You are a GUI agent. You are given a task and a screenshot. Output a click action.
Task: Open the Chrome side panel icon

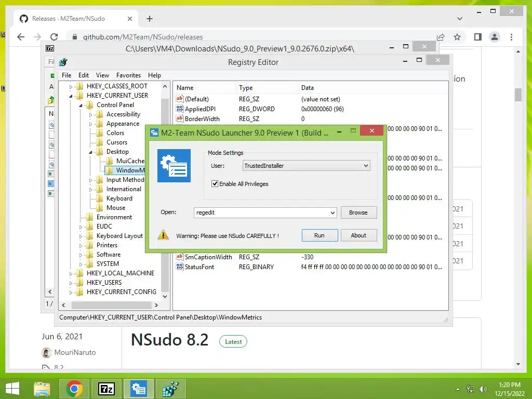tap(478, 37)
